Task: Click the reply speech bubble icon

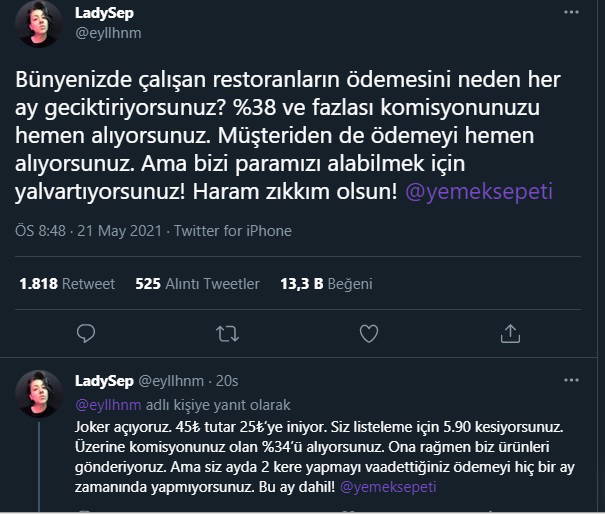Action: coord(86,332)
